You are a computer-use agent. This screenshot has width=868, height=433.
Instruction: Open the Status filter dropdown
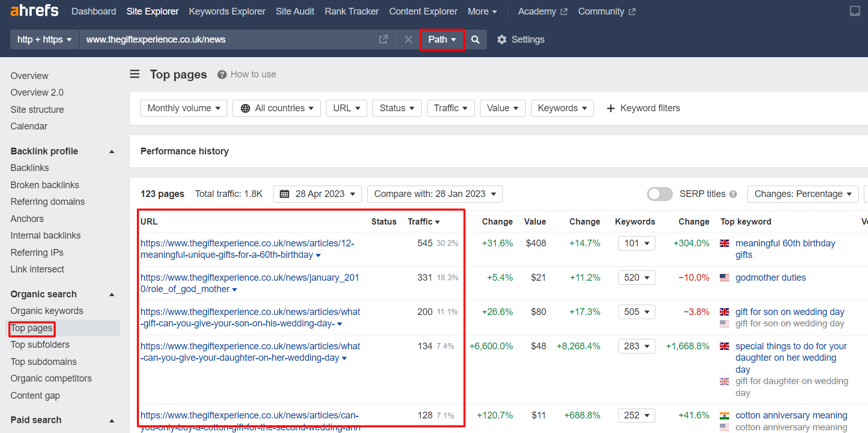(x=397, y=108)
